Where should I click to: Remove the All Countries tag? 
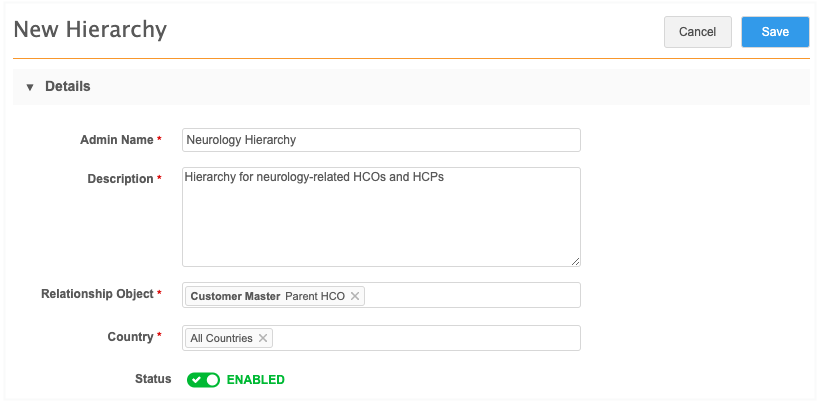[x=263, y=339]
